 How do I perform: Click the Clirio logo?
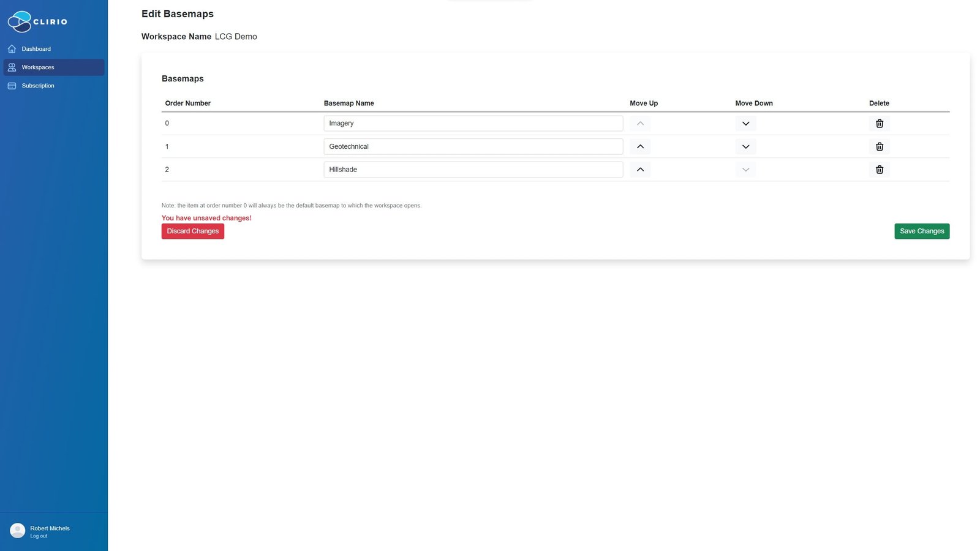[37, 21]
